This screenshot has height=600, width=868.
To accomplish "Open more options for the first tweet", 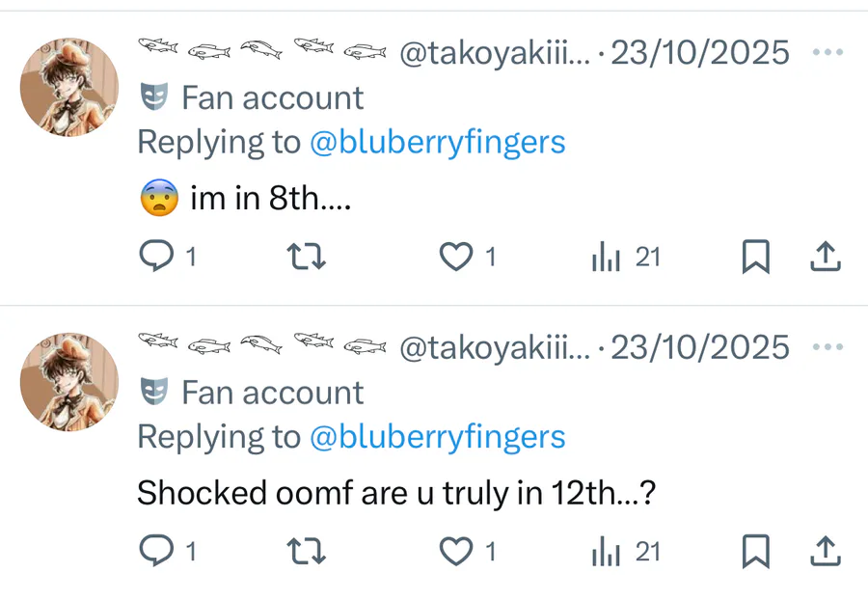I will 827,52.
